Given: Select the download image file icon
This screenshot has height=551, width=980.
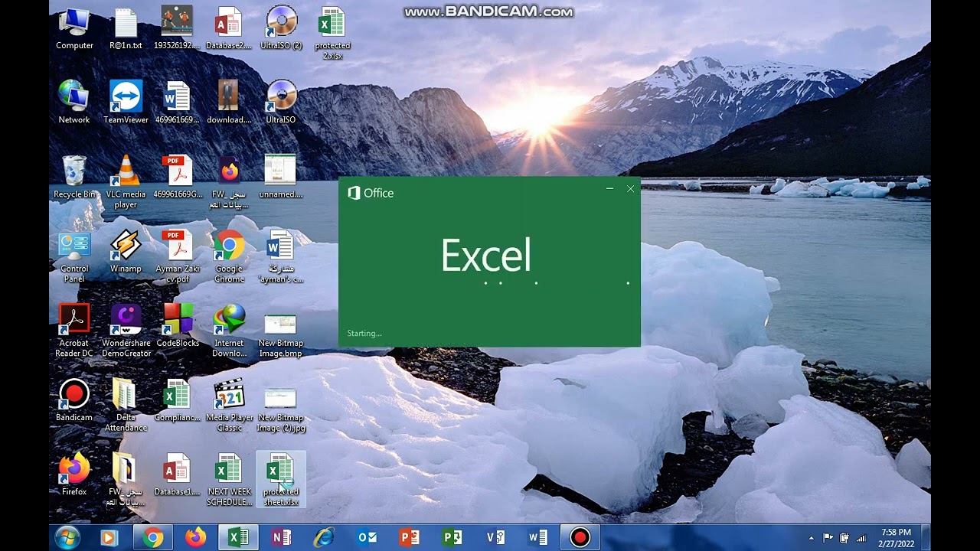Looking at the screenshot, I should pyautogui.click(x=228, y=103).
